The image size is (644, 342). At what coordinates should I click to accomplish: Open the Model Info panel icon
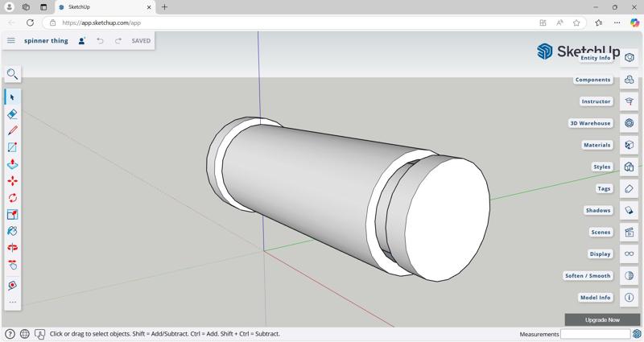(x=630, y=297)
